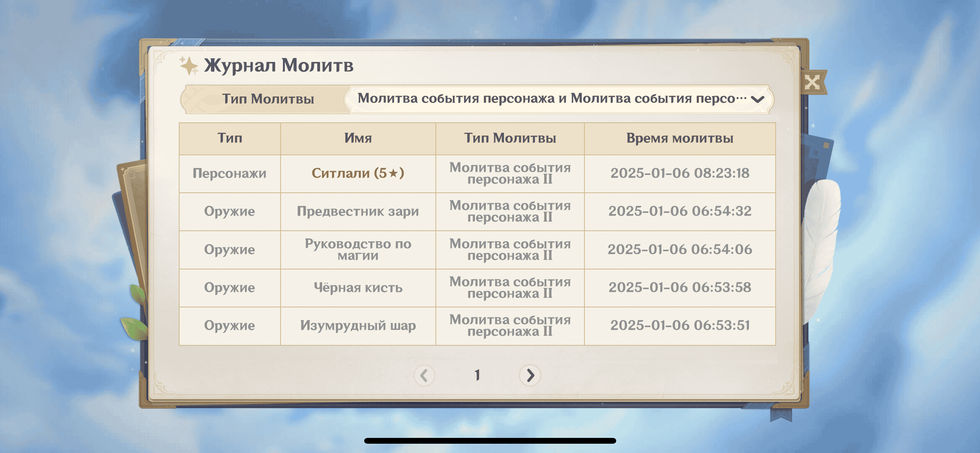
Task: Click the timestamp 2025-01-06 08:23:18
Action: [680, 173]
